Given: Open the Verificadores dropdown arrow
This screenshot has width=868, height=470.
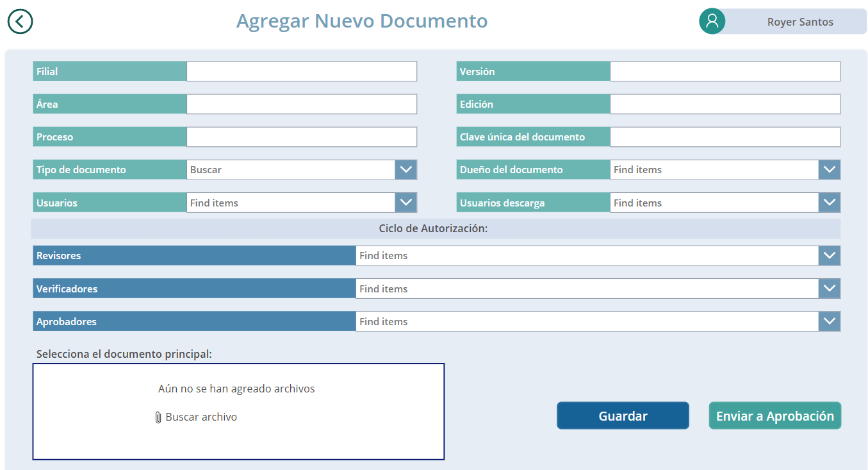Looking at the screenshot, I should point(829,289).
